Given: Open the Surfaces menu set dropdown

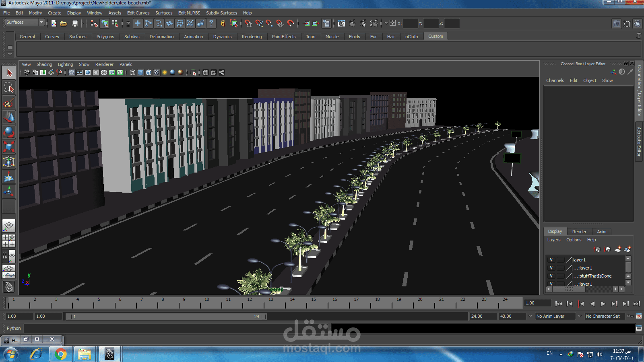Looking at the screenshot, I should coord(41,22).
